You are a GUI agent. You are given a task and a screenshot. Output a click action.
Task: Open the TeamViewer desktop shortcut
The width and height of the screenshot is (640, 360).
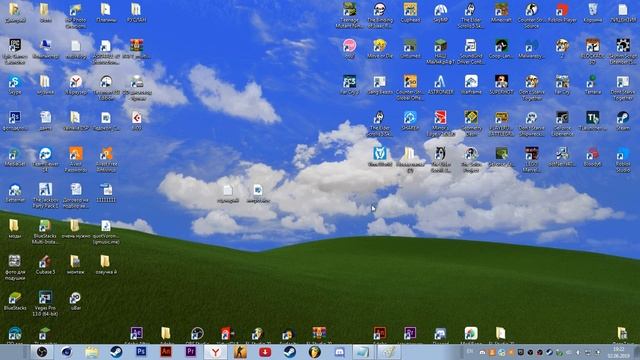pos(45,159)
